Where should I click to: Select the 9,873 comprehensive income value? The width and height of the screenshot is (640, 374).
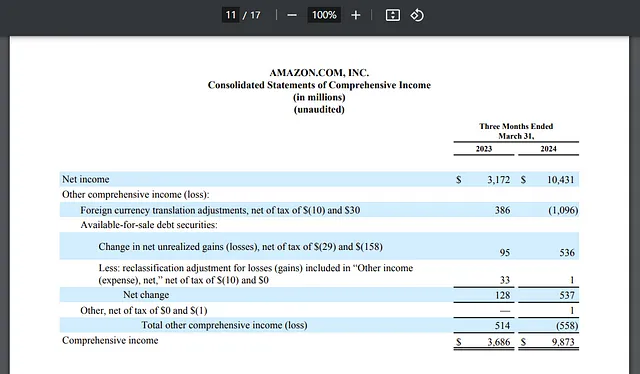pyautogui.click(x=563, y=342)
